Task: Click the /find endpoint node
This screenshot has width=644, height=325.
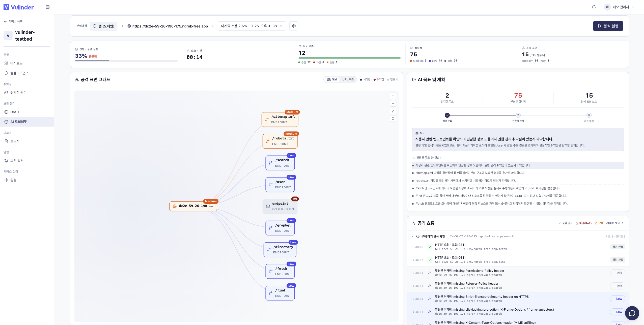Action: click(280, 293)
